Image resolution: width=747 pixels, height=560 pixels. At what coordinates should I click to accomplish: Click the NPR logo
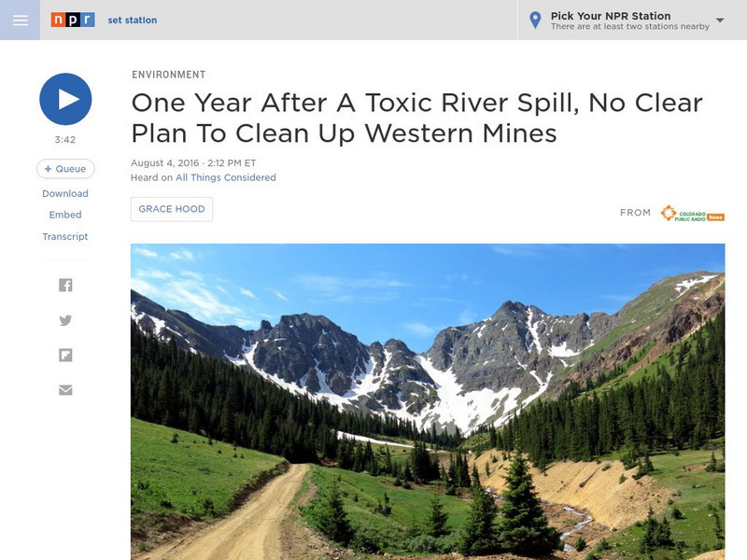point(73,20)
